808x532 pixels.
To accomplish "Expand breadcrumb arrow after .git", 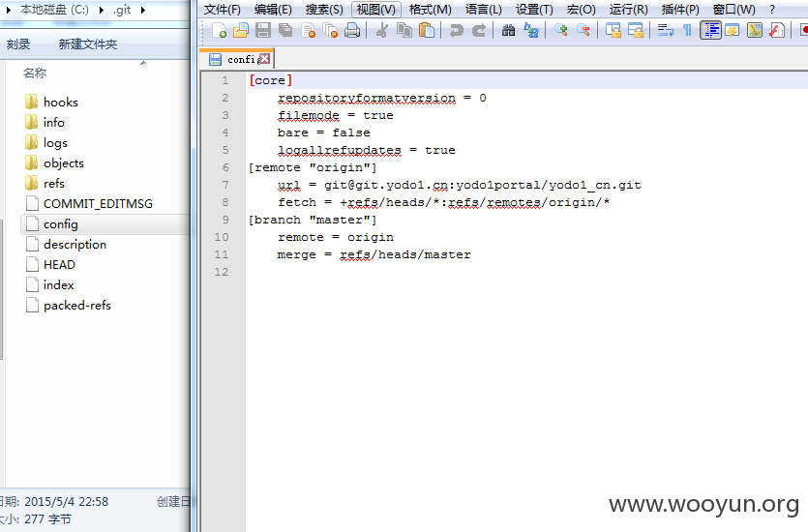I will [x=143, y=10].
